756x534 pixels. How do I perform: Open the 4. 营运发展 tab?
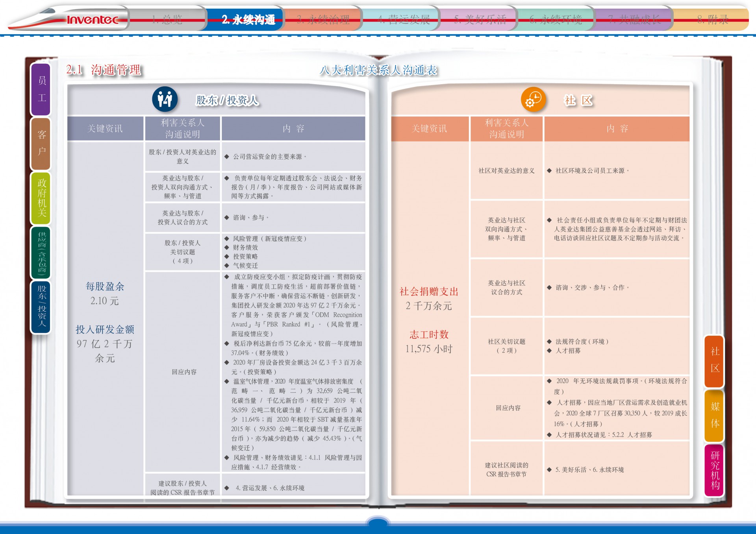404,19
